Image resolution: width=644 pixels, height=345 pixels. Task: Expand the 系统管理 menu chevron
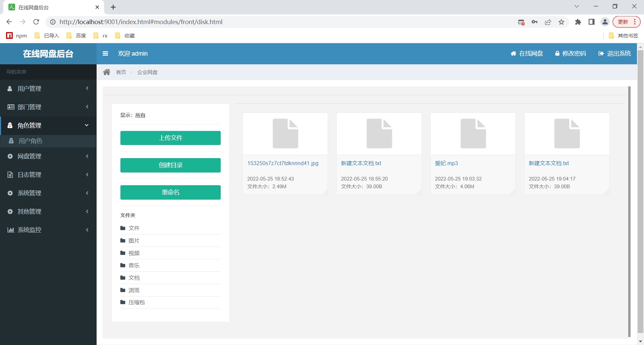point(87,193)
